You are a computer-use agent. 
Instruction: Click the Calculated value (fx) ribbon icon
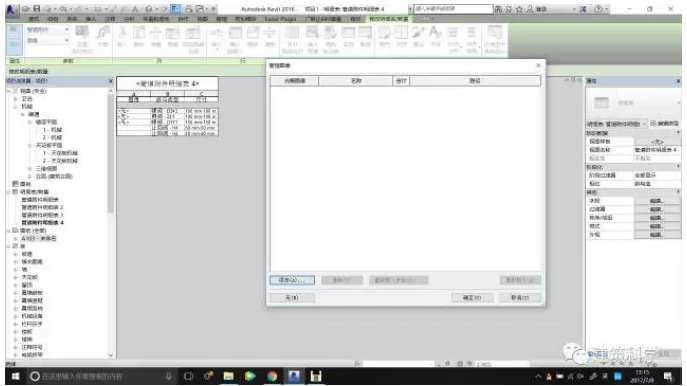pyautogui.click(x=103, y=36)
